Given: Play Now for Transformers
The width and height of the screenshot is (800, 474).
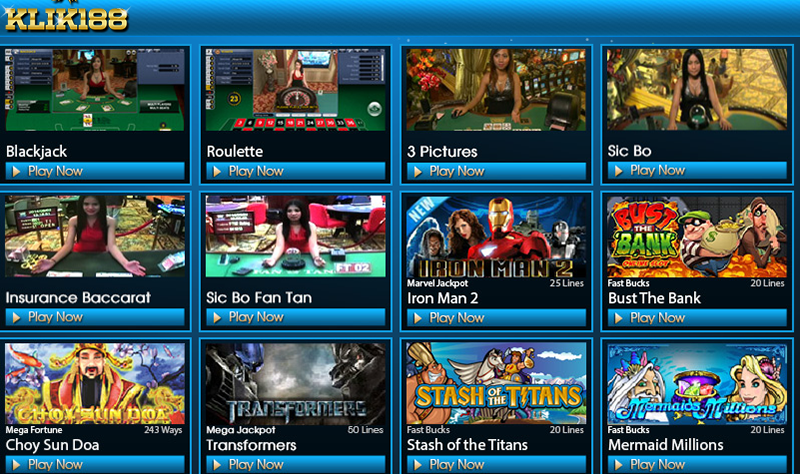Looking at the screenshot, I should point(295,465).
